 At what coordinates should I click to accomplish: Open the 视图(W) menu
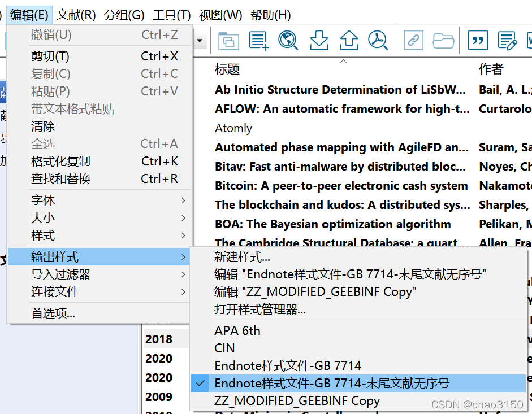220,15
